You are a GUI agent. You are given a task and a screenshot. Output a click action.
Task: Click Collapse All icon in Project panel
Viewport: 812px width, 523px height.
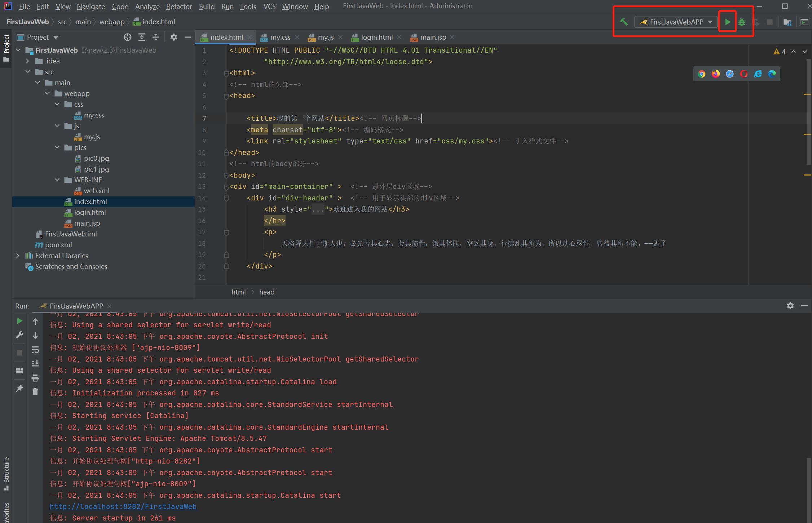tap(156, 37)
